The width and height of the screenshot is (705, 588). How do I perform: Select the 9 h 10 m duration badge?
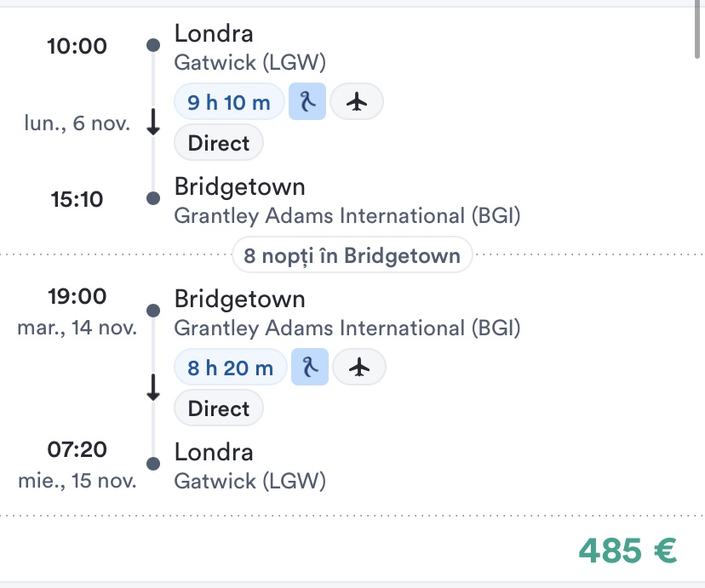click(x=229, y=103)
